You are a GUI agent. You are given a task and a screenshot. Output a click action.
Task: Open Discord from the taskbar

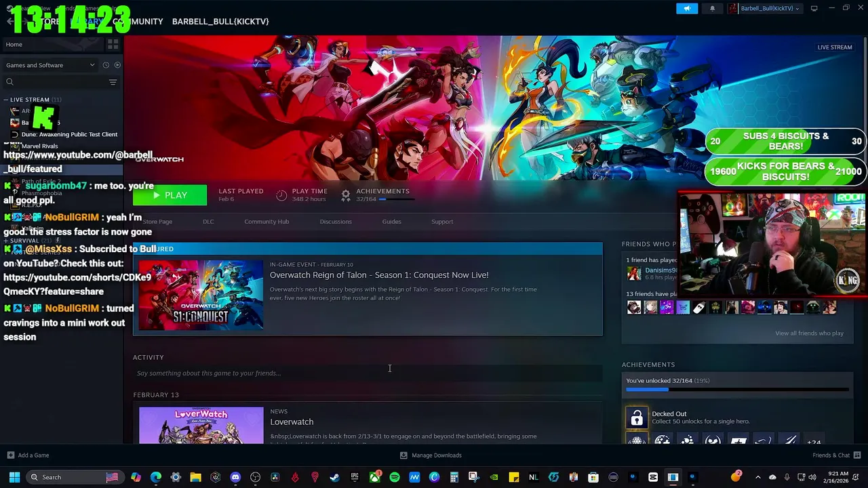(235, 477)
